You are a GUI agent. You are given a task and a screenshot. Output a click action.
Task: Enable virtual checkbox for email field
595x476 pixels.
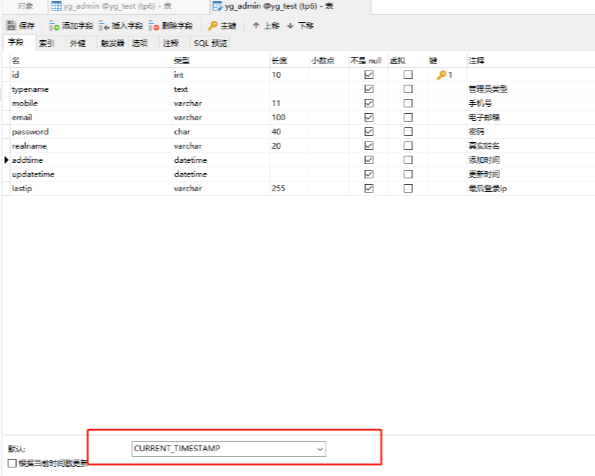pos(408,117)
